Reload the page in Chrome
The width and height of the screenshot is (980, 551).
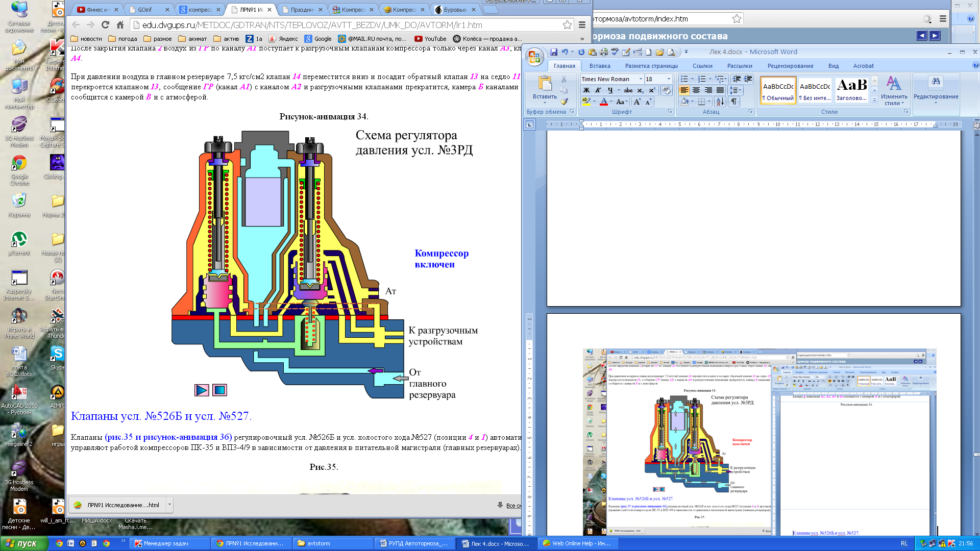point(105,24)
